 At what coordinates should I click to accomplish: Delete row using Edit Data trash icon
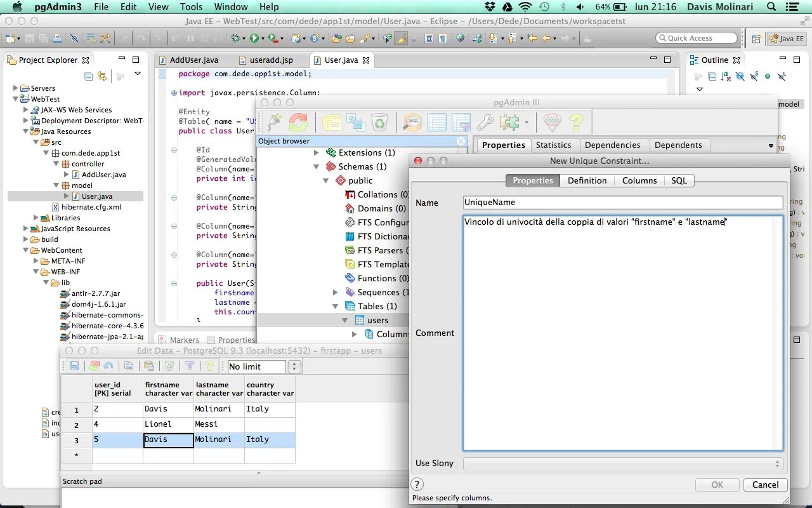[x=169, y=366]
